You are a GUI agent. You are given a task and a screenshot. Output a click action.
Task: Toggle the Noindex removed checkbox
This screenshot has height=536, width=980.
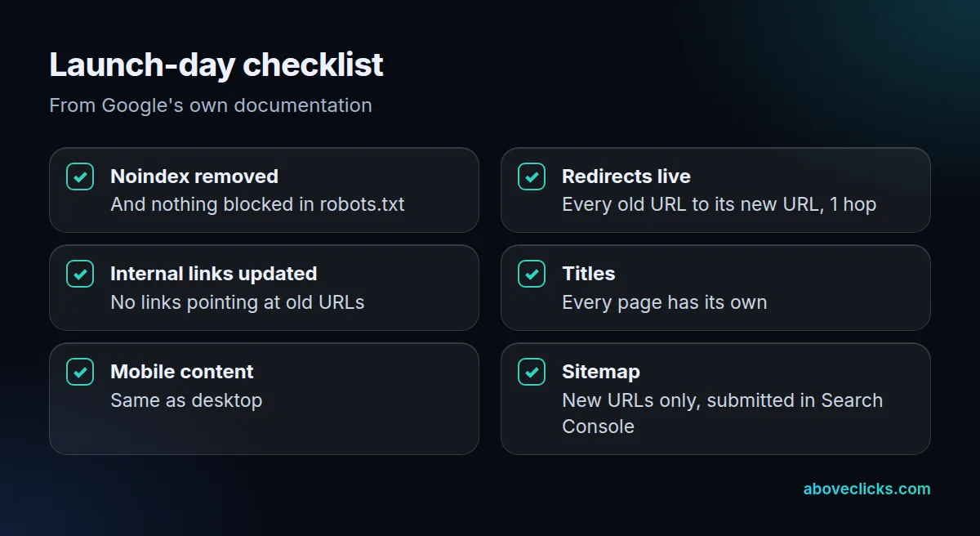tap(80, 176)
